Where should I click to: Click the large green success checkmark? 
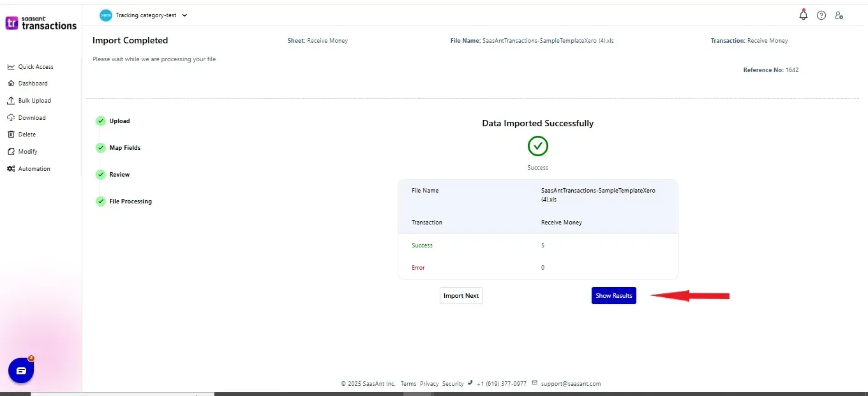coord(538,146)
